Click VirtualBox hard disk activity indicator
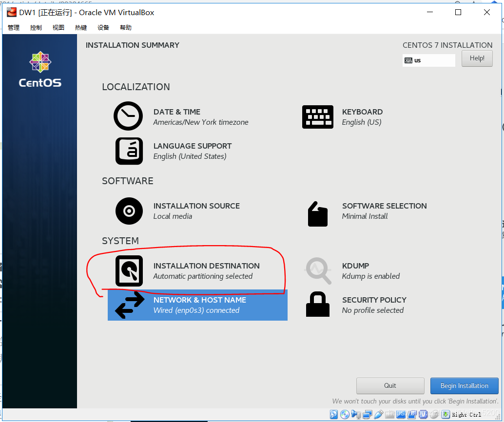 pos(333,414)
